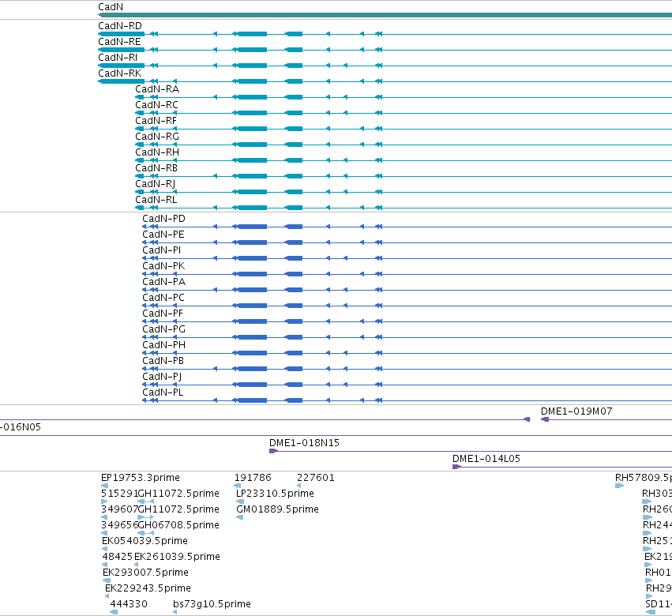
Task: Select the 48425 EST label
Action: pos(118,557)
